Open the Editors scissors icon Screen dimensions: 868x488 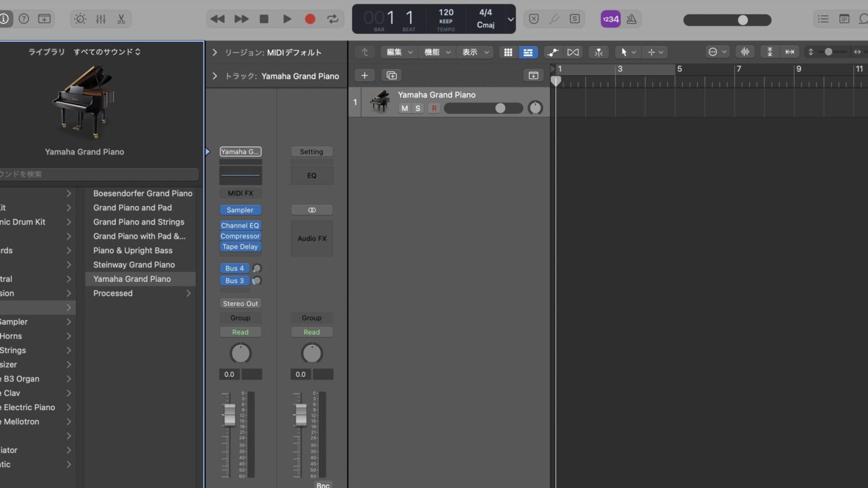(121, 19)
